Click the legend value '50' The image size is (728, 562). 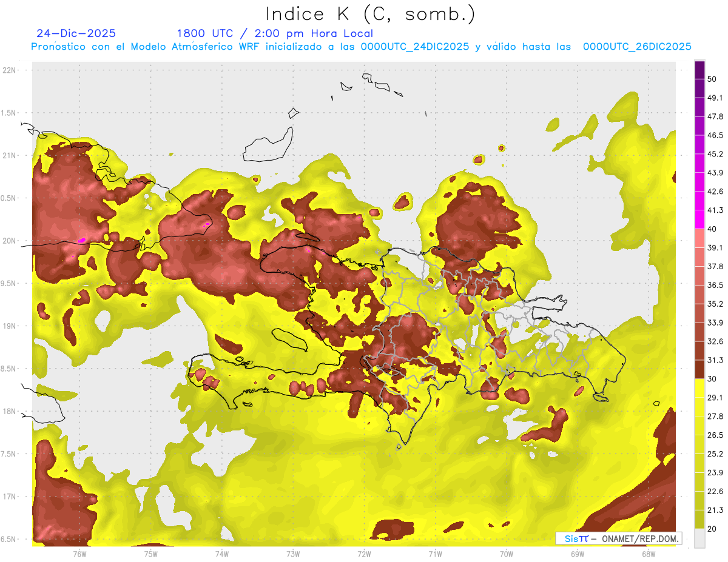(x=712, y=79)
